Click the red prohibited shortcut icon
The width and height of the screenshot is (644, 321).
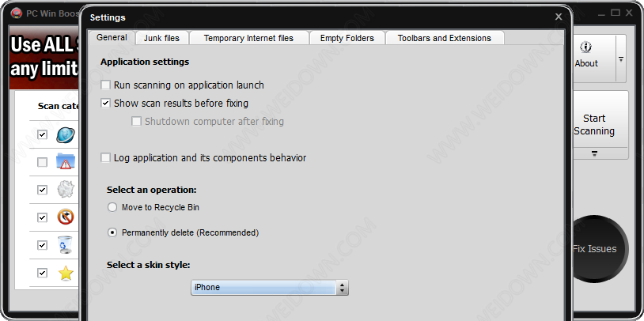(66, 217)
